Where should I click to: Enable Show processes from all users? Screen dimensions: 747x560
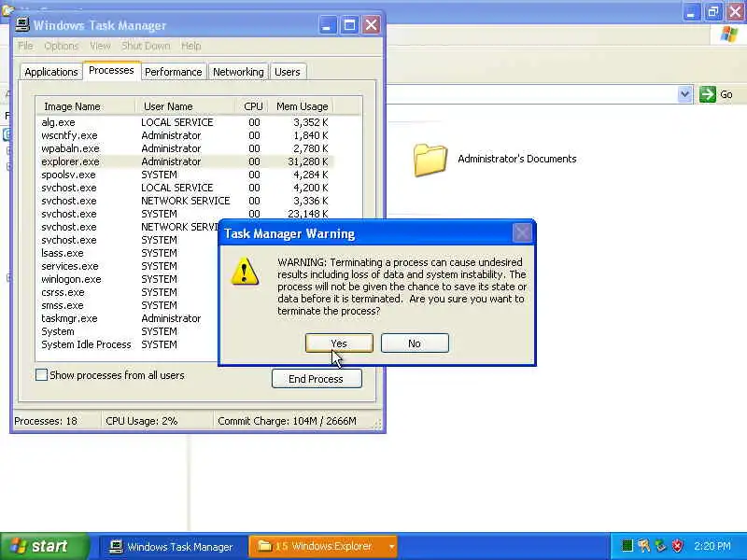tap(41, 375)
